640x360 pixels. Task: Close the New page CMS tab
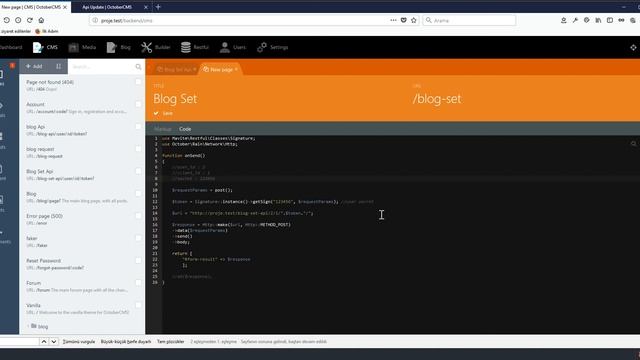[65, 7]
